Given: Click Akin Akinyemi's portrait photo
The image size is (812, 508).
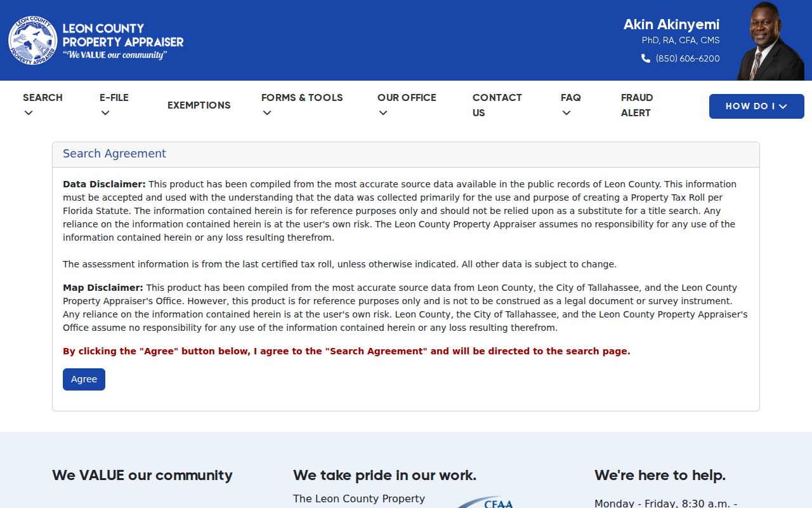Looking at the screenshot, I should [770, 41].
